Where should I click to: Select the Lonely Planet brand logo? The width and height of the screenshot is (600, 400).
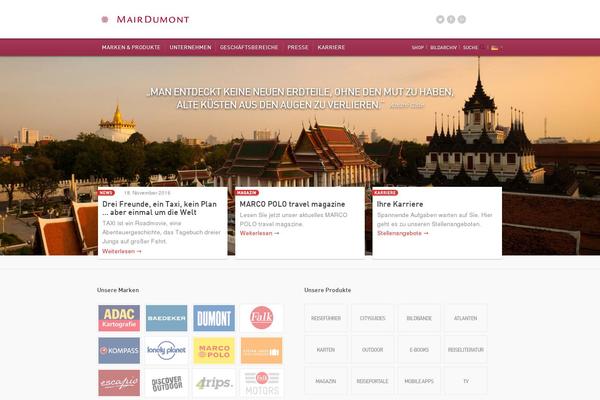[166, 351]
